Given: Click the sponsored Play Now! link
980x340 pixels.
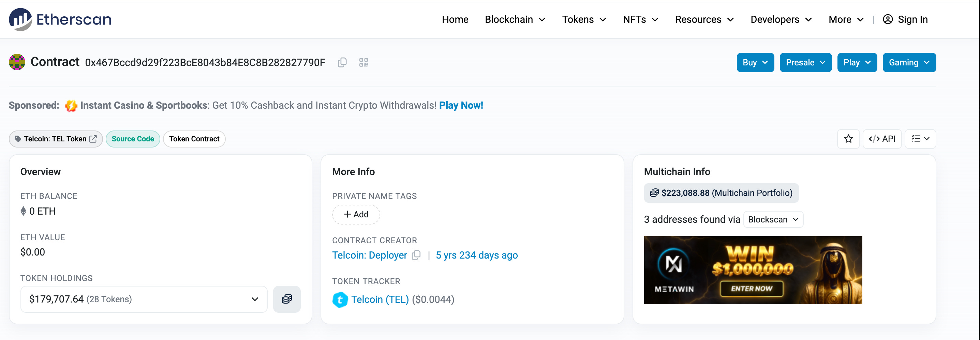Looking at the screenshot, I should (461, 105).
